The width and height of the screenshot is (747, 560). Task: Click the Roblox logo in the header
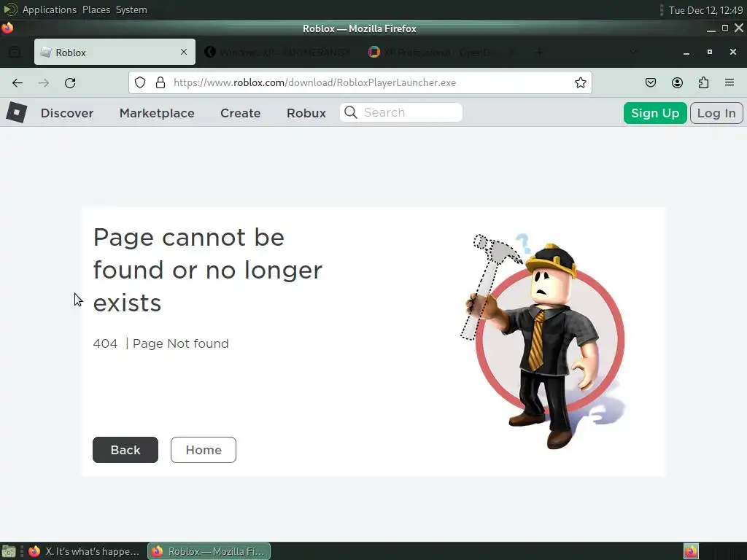click(x=17, y=112)
